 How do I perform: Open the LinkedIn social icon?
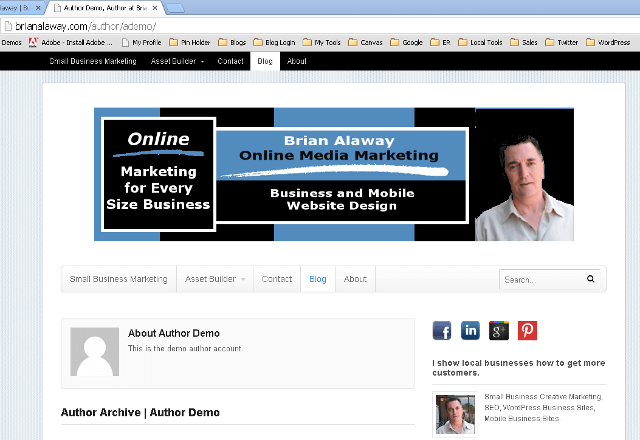click(470, 331)
